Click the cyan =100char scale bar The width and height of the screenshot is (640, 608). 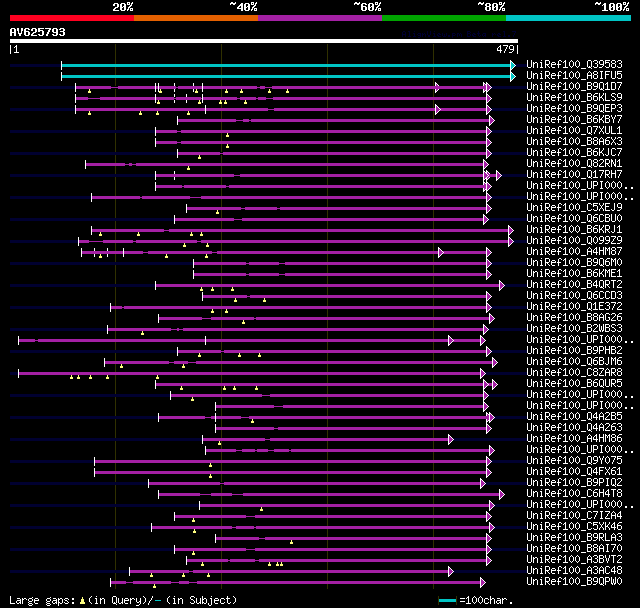click(447, 600)
